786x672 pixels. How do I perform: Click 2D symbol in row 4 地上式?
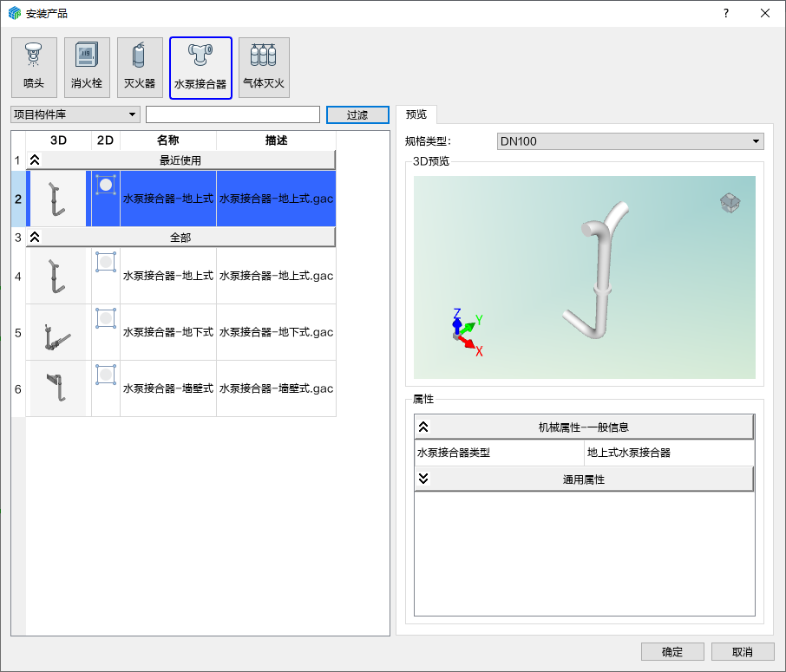(x=106, y=262)
